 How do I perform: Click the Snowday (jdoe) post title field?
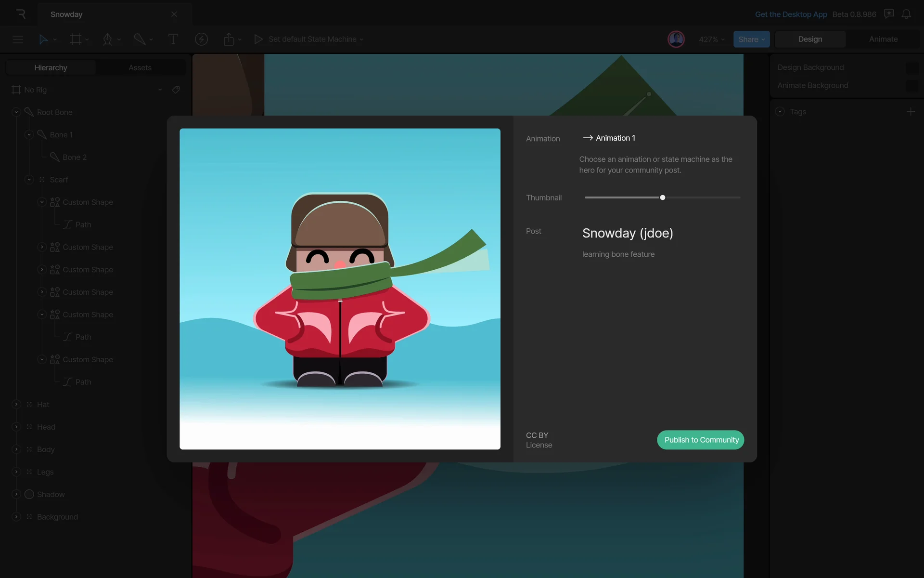tap(628, 233)
